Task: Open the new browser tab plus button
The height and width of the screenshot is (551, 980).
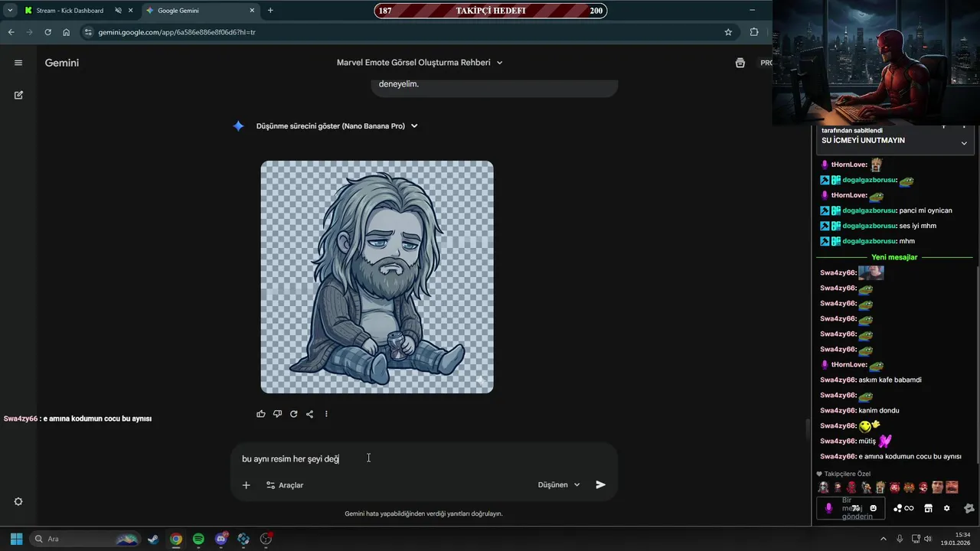Action: 270,11
